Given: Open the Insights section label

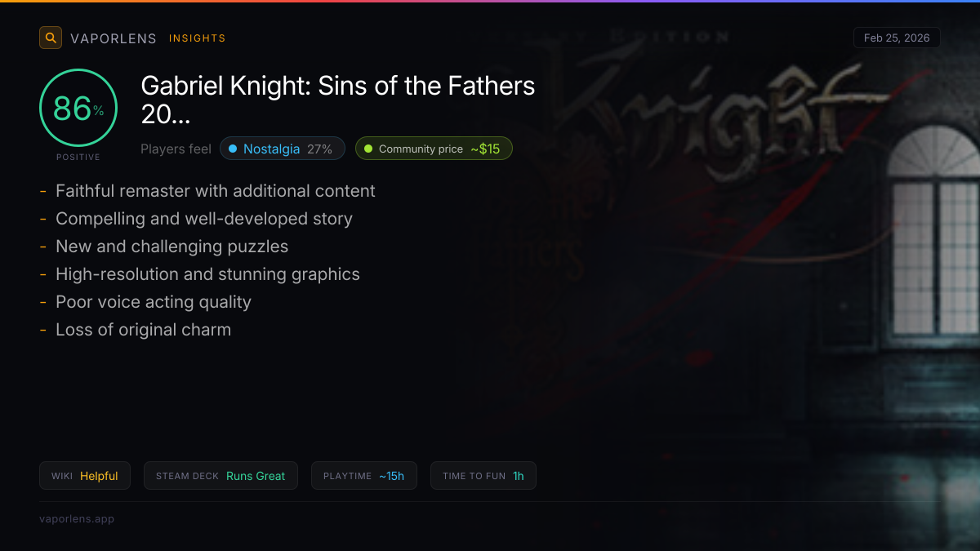Looking at the screenshot, I should [x=197, y=38].
